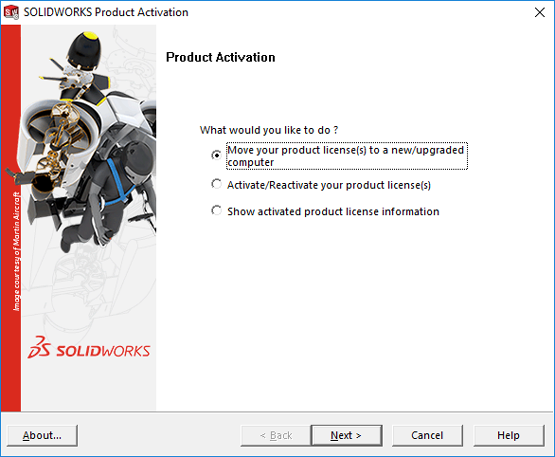Viewport: 555px width, 457px height.
Task: Click the Product Activation heading
Action: (221, 57)
